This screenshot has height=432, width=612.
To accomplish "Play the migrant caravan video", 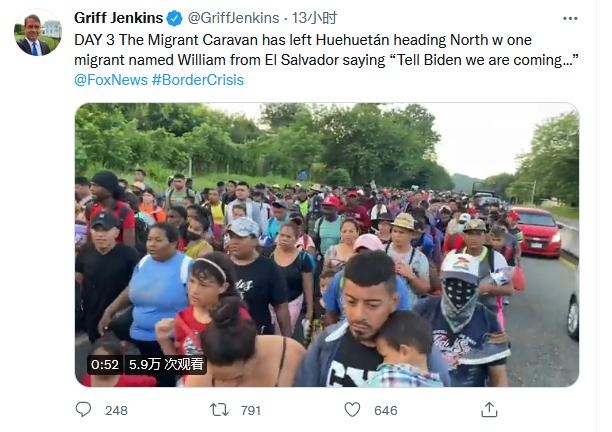I will (x=327, y=245).
